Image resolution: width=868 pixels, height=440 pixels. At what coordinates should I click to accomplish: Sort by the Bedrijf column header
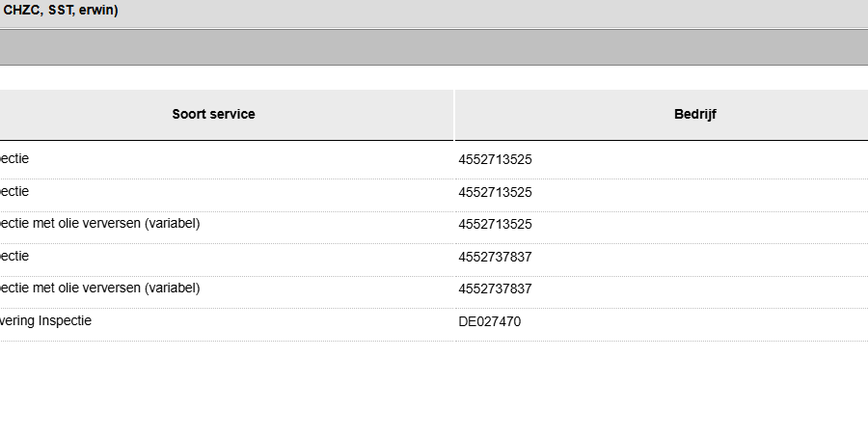tap(694, 114)
